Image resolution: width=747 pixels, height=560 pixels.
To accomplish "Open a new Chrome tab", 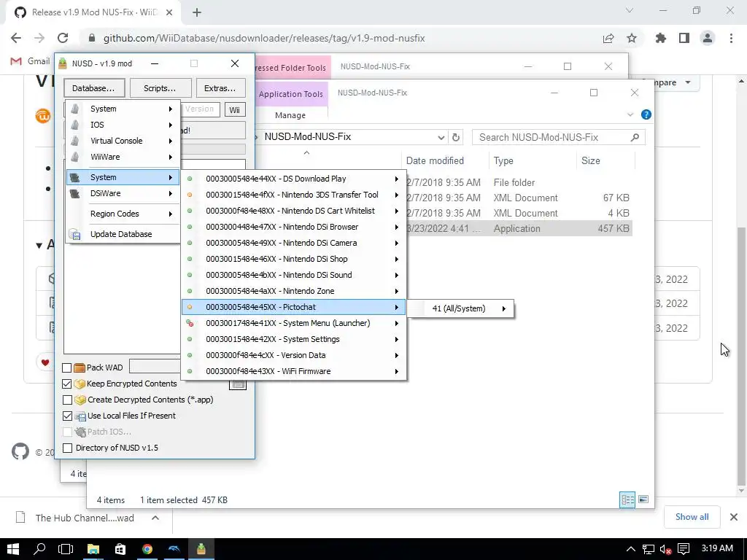I will pyautogui.click(x=197, y=12).
